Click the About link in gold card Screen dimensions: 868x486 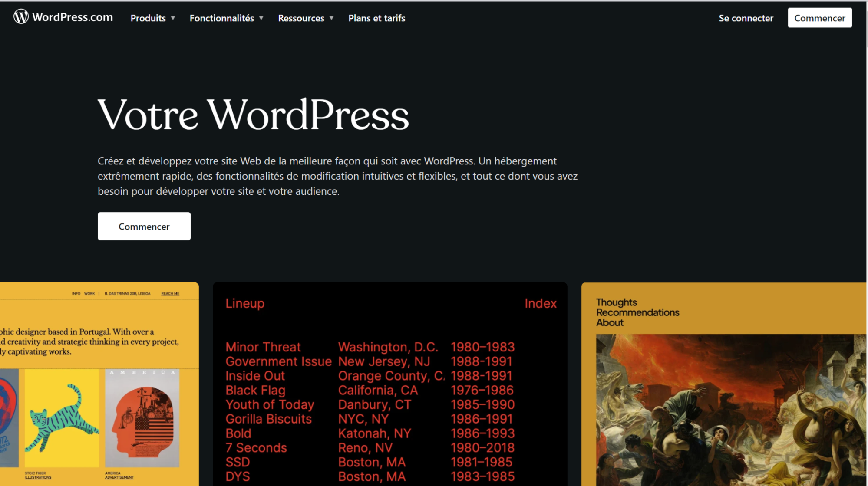tap(610, 322)
